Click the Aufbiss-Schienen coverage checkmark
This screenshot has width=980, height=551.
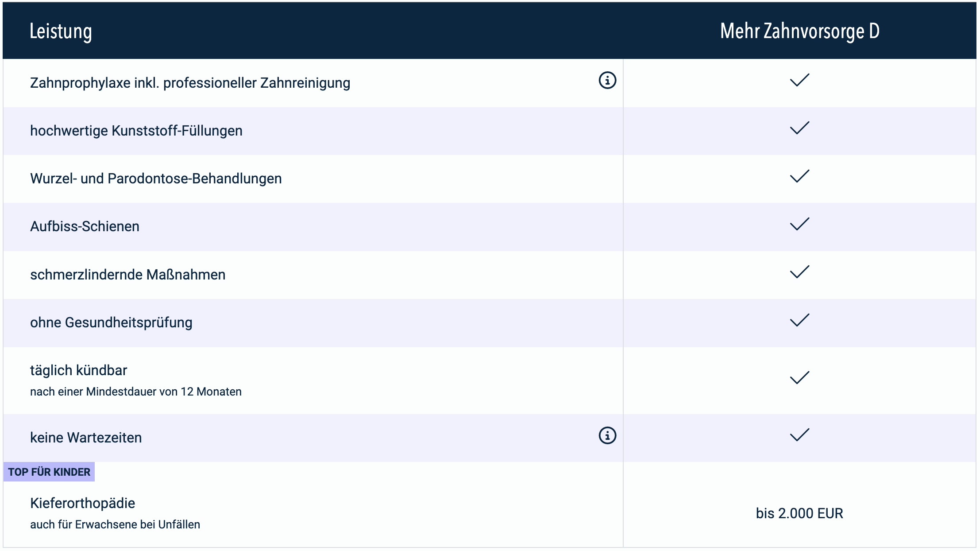pos(799,225)
